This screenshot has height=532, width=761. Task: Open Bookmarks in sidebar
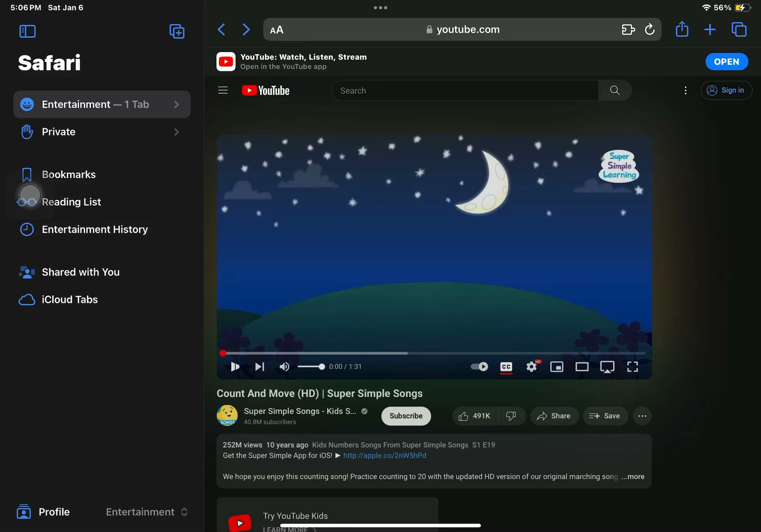point(69,174)
